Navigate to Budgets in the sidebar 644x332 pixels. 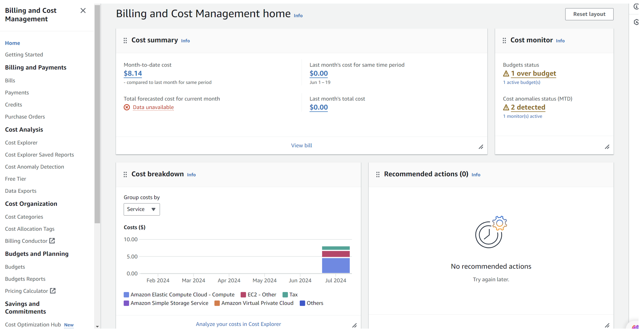pyautogui.click(x=15, y=267)
